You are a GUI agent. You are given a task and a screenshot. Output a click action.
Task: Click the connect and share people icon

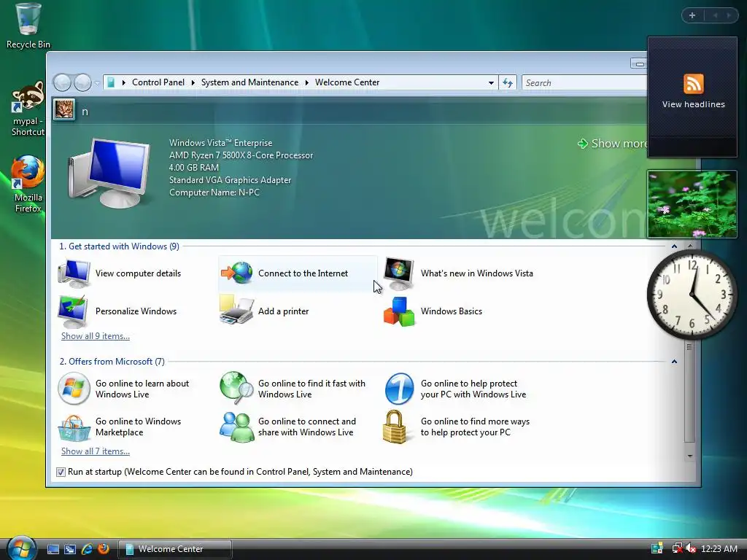tap(237, 427)
